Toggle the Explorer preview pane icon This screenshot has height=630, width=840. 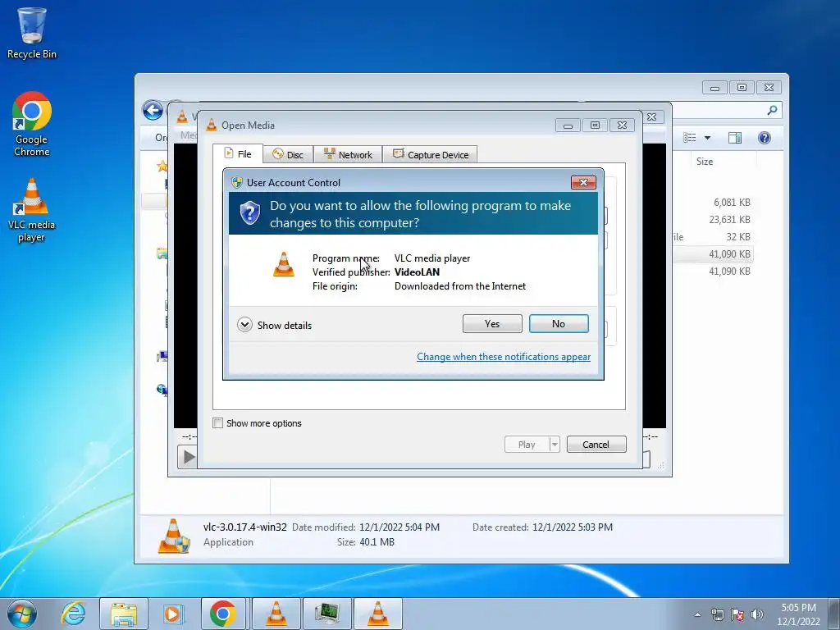click(735, 138)
